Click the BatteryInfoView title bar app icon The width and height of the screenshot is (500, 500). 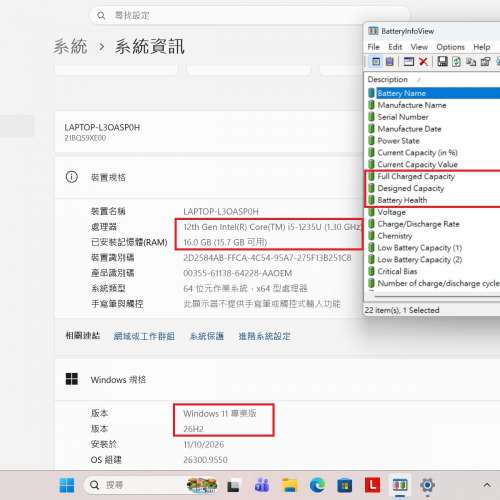tap(373, 31)
